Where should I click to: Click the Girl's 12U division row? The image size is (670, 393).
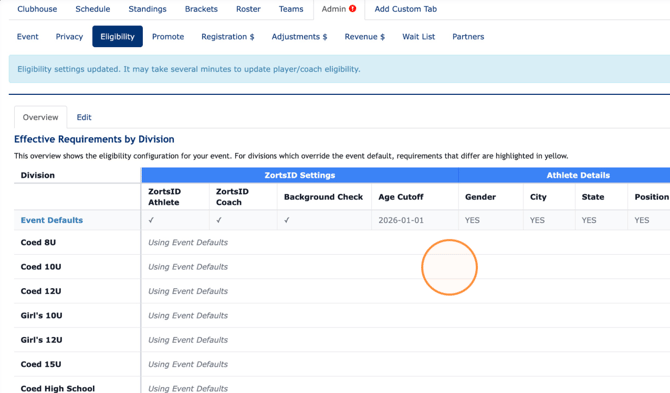coord(342,340)
